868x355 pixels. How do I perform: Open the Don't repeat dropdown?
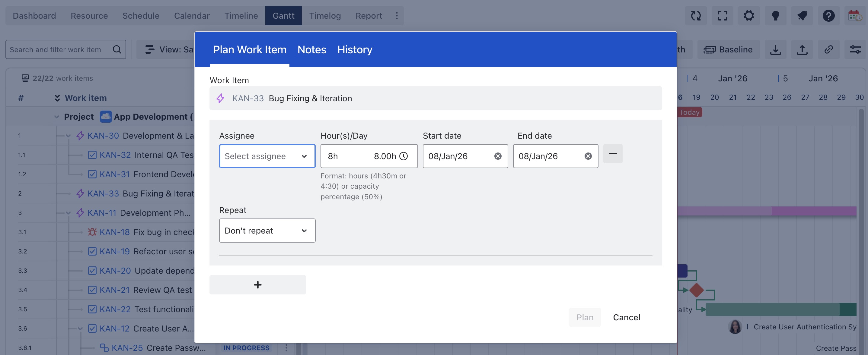pyautogui.click(x=267, y=231)
